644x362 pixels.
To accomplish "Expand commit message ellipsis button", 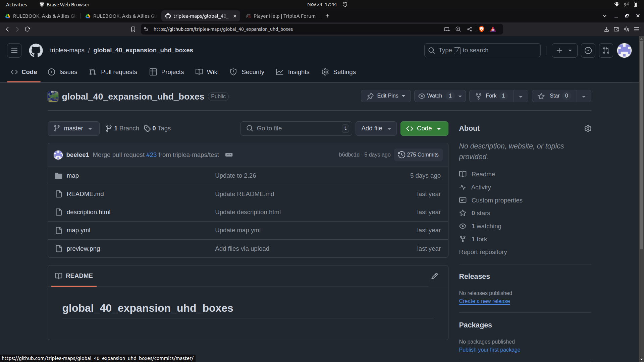I will [x=229, y=155].
